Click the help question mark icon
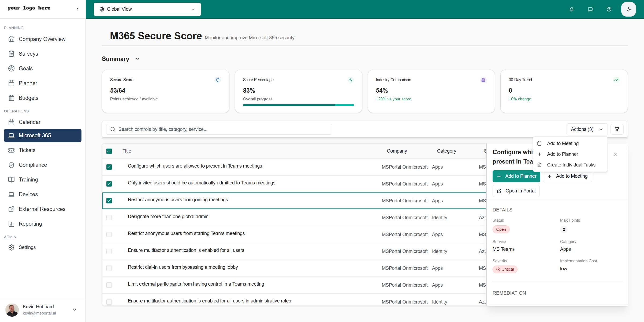Image resolution: width=644 pixels, height=322 pixels. (x=609, y=9)
